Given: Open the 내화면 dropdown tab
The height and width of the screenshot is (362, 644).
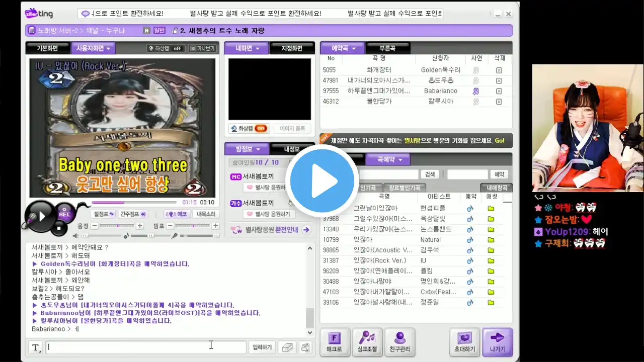Looking at the screenshot, I should click(x=247, y=48).
